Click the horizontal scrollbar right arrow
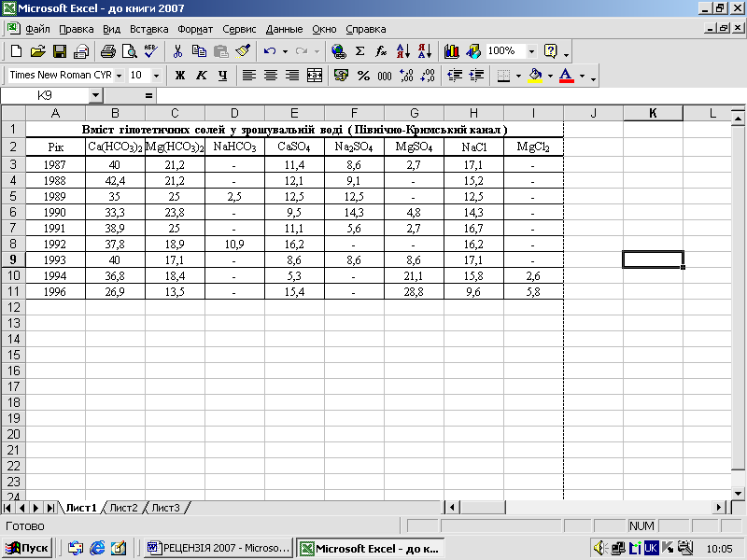The height and width of the screenshot is (560, 747). pyautogui.click(x=719, y=508)
